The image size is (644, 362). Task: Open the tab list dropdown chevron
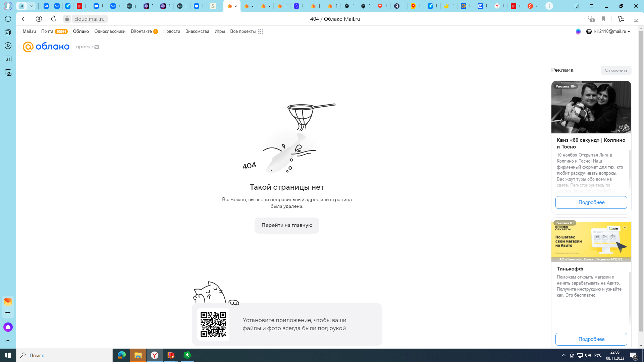(x=31, y=6)
